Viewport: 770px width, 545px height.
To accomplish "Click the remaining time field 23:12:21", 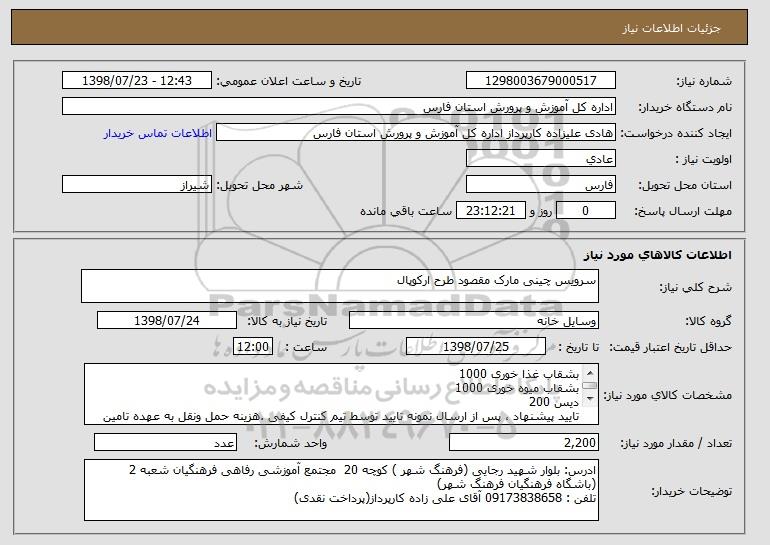I will click(x=491, y=211).
